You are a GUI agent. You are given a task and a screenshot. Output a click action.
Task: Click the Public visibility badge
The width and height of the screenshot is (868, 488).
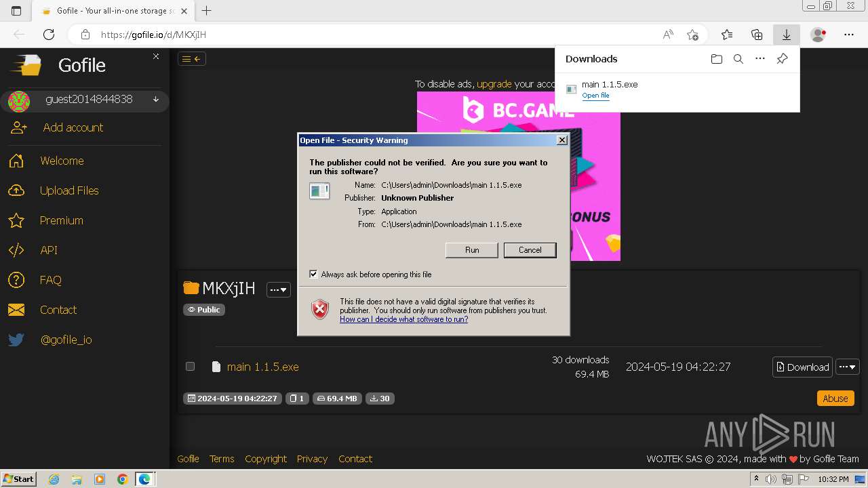coord(204,310)
